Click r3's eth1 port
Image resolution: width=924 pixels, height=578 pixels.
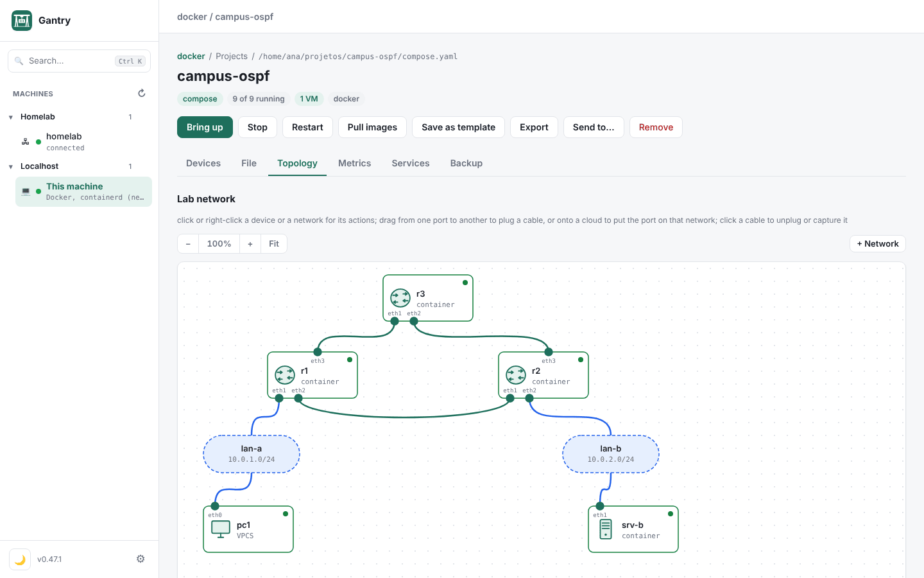click(395, 321)
